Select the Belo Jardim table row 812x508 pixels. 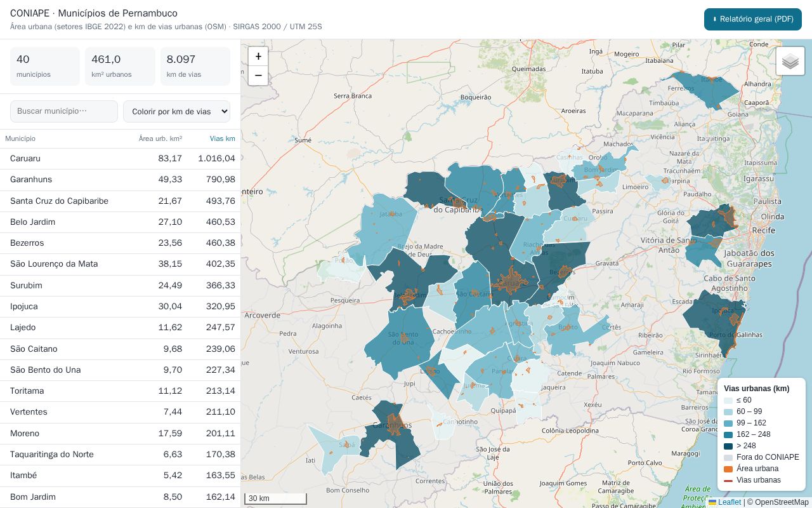point(121,222)
